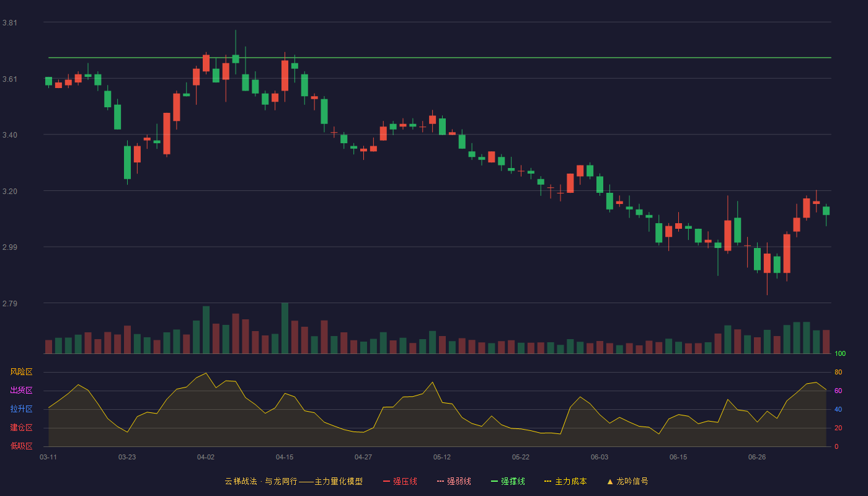Screen dimensions: 868x496
Task: Click the 低吸区 zone label
Action: [22, 446]
